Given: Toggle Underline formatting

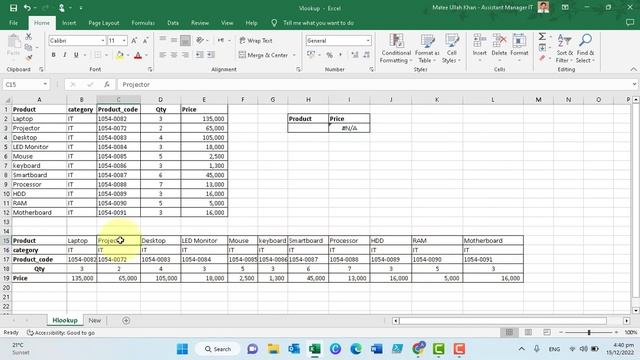Looking at the screenshot, I should (76, 55).
